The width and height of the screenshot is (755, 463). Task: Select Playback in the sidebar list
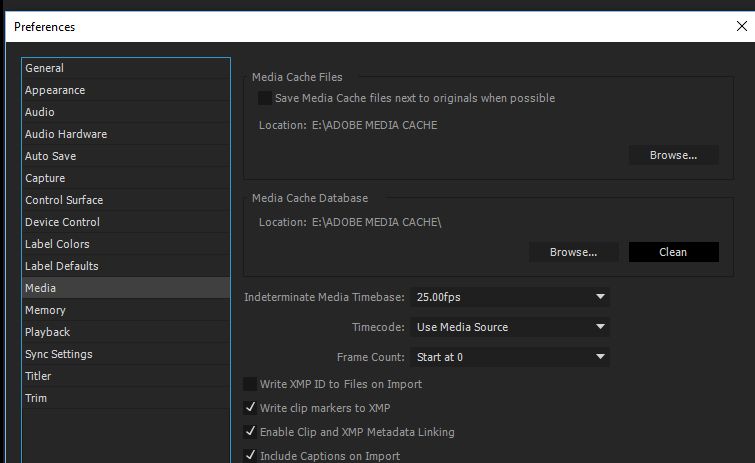48,332
